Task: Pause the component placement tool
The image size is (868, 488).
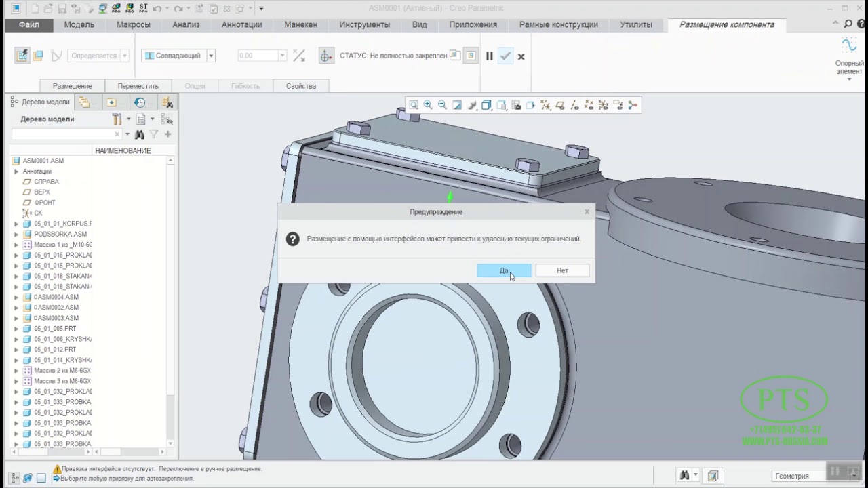Action: tap(489, 56)
